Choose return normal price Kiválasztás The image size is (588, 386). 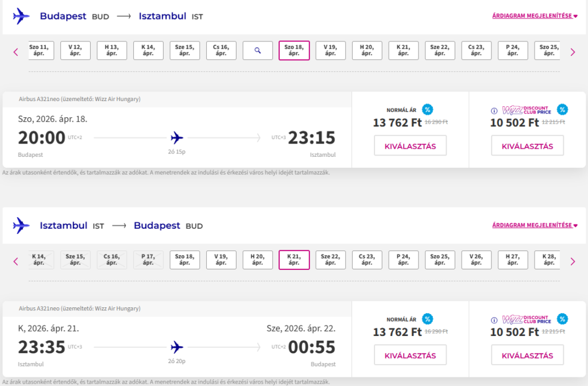coord(410,355)
